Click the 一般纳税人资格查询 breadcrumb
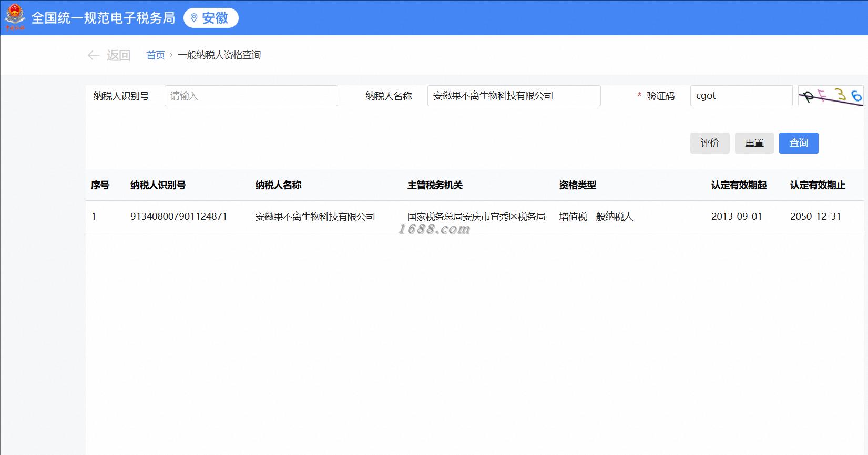The image size is (868, 455). (x=219, y=55)
